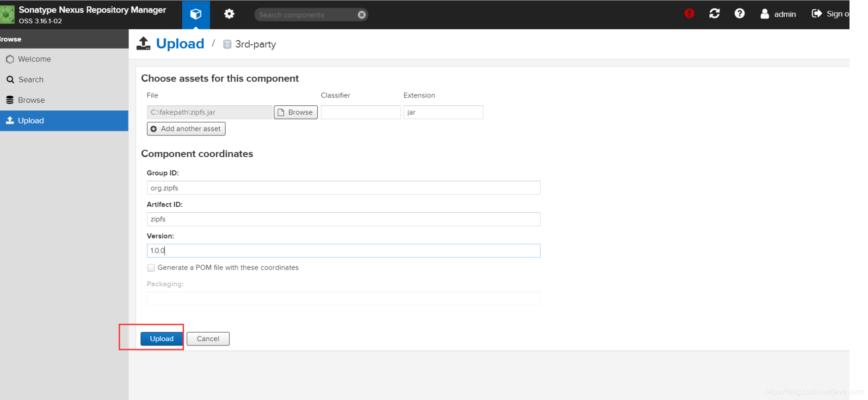Click the Welcome hexagon icon in sidebar
Viewport: 868px width, 400px height.
10,59
